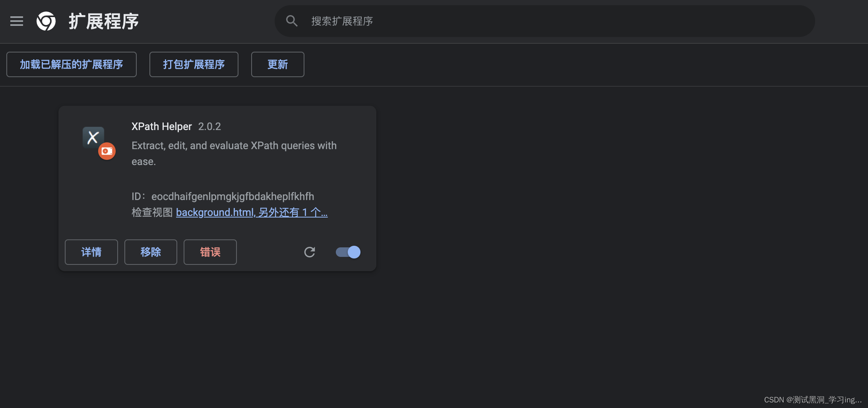
Task: Click the orange unpacked-extension badge icon
Action: click(x=107, y=151)
